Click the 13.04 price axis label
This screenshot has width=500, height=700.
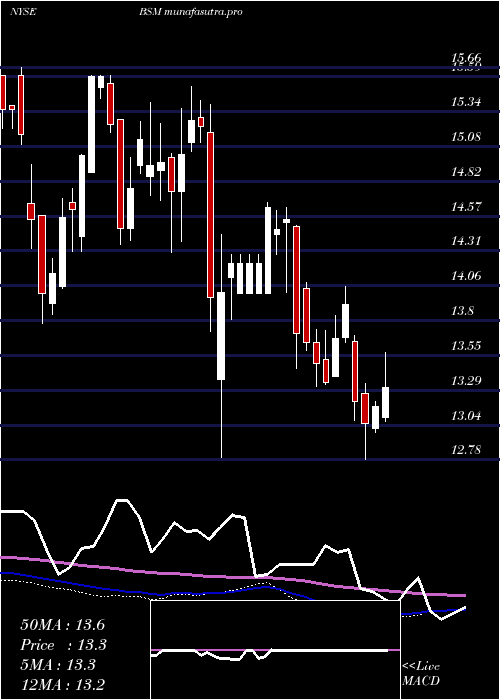coord(466,416)
